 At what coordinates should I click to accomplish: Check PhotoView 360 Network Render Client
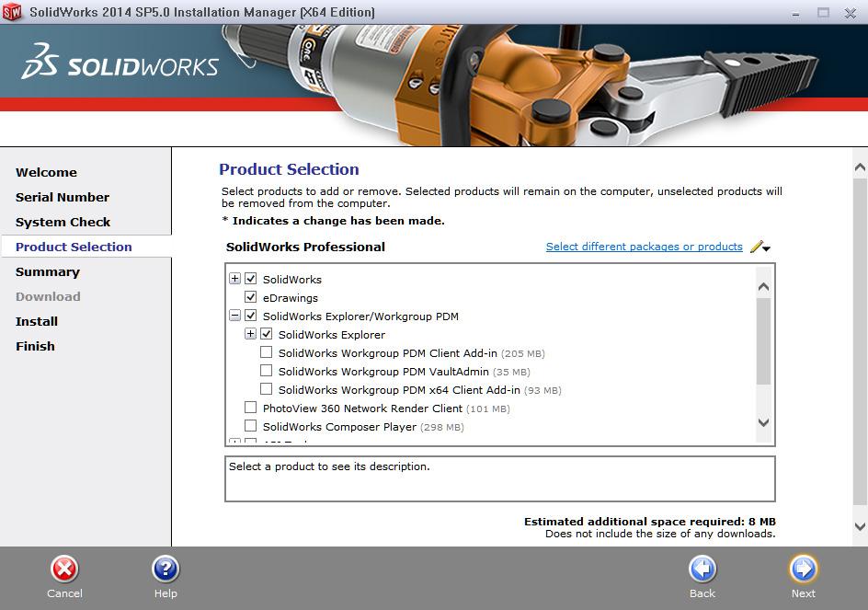251,408
